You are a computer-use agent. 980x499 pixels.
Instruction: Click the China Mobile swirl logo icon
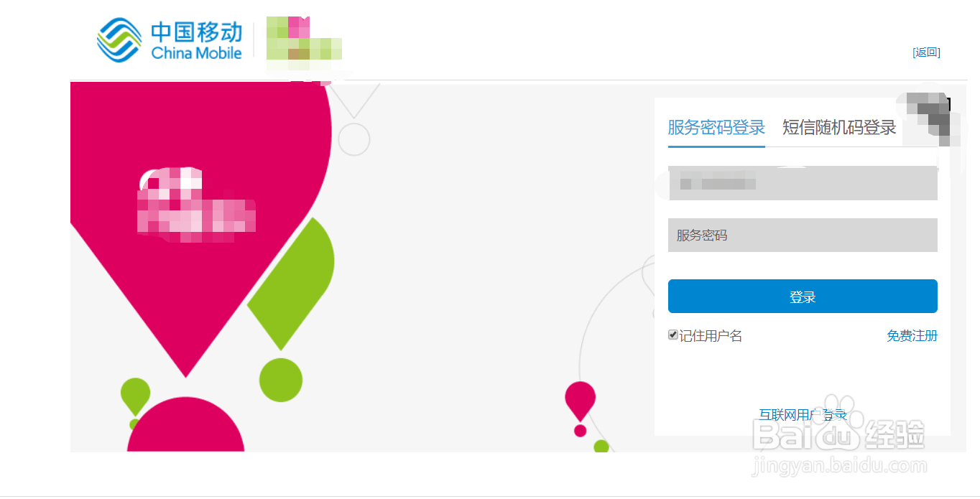[119, 40]
